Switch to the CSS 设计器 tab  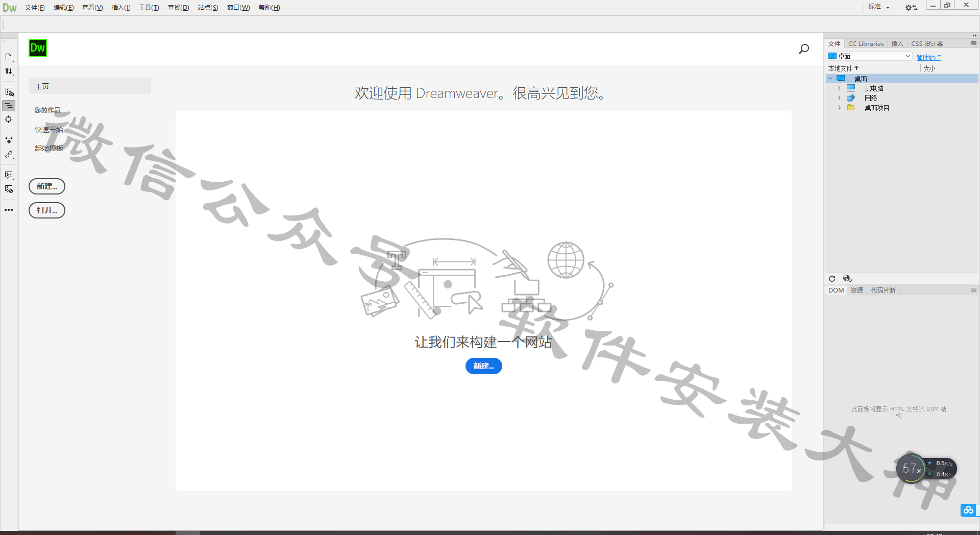(x=927, y=43)
